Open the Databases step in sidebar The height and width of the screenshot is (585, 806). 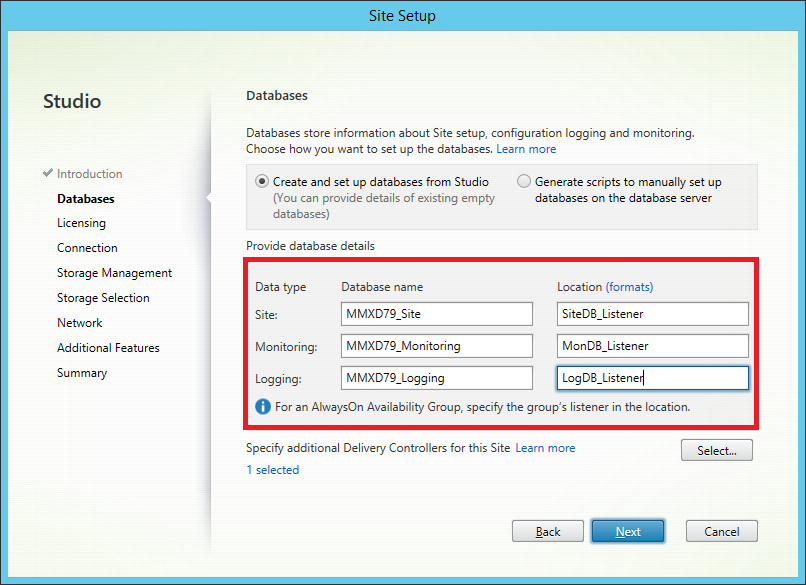point(85,199)
